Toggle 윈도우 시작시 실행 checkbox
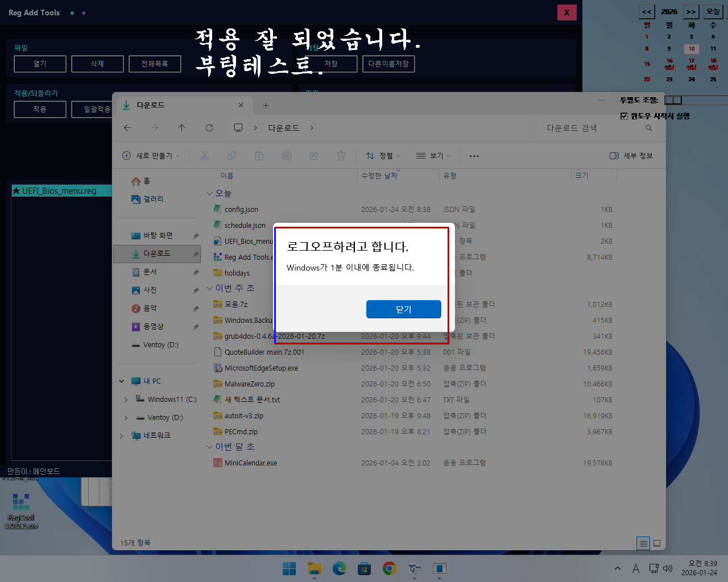 coord(624,116)
